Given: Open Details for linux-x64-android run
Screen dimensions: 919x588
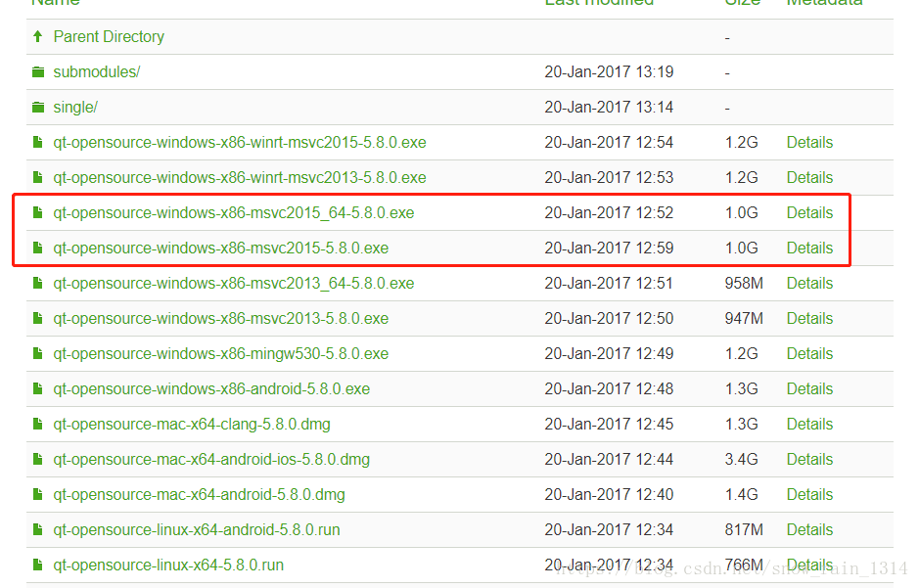Looking at the screenshot, I should pyautogui.click(x=809, y=530).
